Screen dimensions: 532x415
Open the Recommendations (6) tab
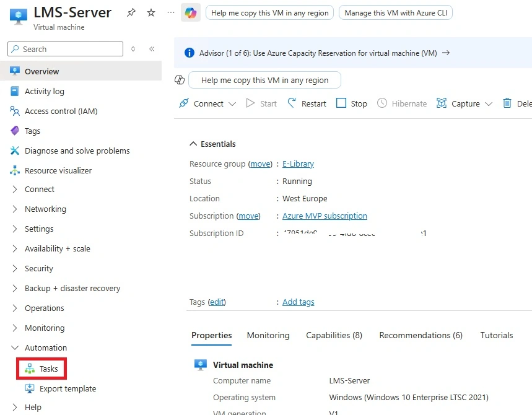(x=421, y=335)
